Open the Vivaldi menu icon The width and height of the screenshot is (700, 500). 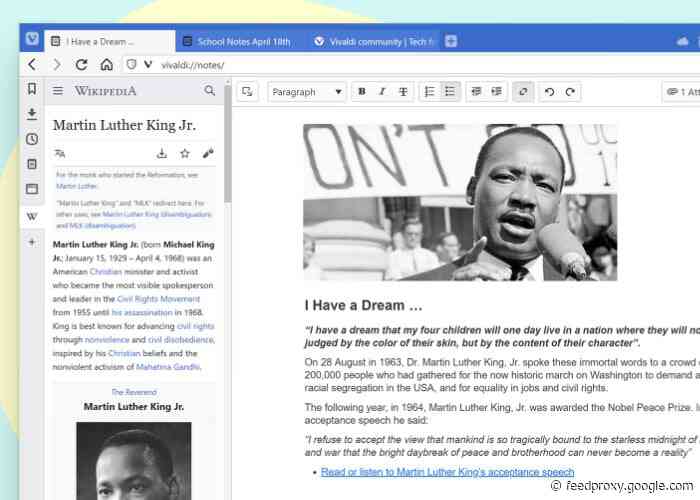point(32,39)
